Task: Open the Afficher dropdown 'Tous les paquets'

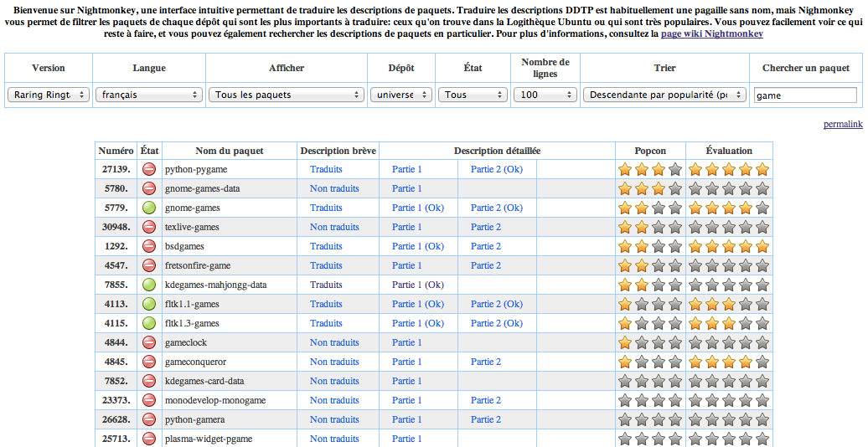Action: tap(287, 95)
